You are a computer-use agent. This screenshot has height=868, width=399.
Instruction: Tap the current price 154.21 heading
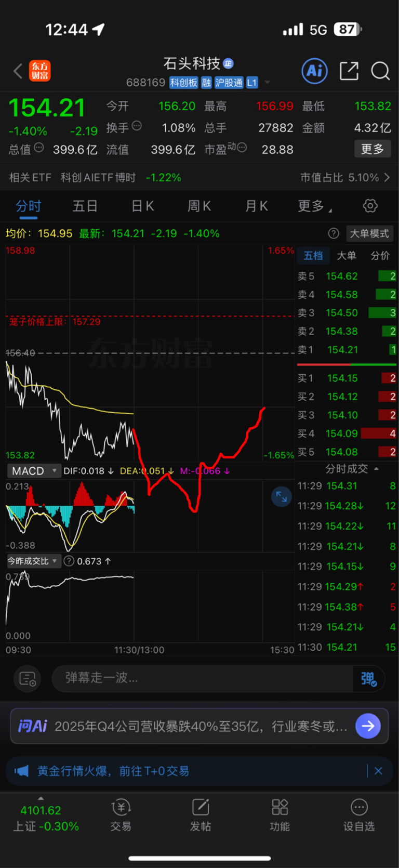pyautogui.click(x=47, y=108)
